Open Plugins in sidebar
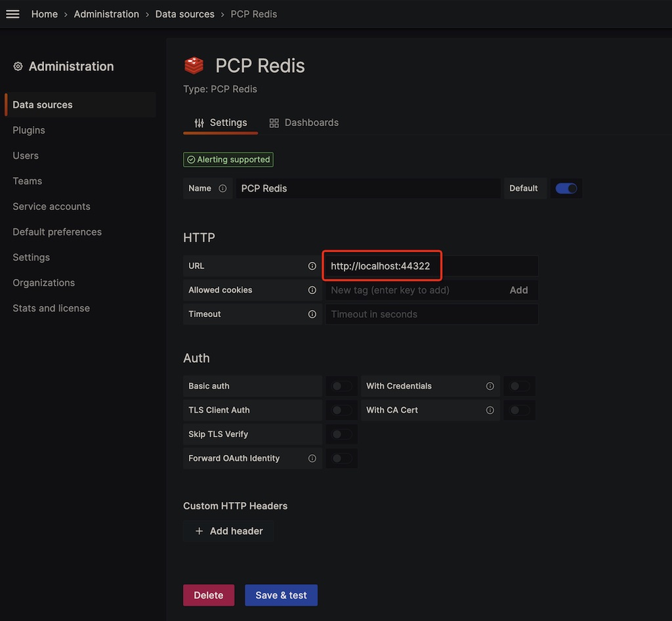This screenshot has height=621, width=672. (x=29, y=130)
